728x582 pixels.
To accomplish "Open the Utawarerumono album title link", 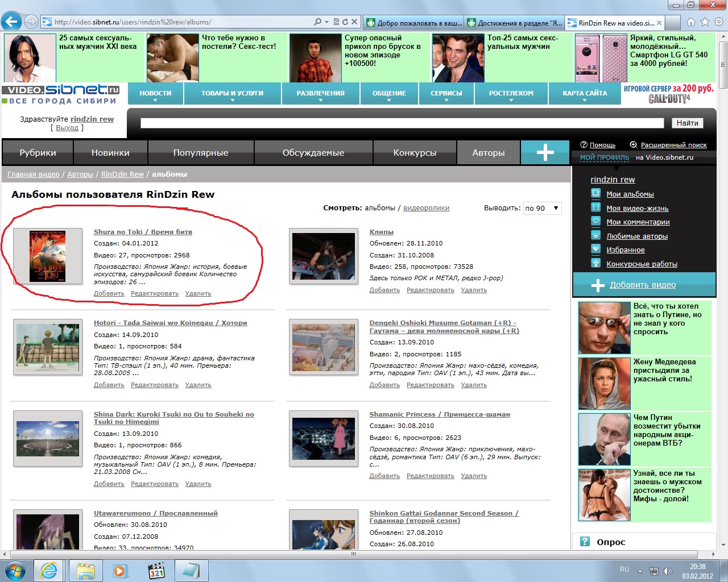I will pos(155,513).
